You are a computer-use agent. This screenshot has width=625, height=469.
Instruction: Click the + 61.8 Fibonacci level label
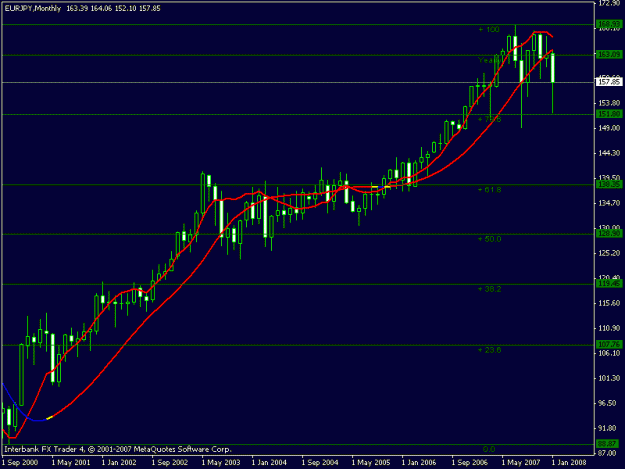point(490,190)
